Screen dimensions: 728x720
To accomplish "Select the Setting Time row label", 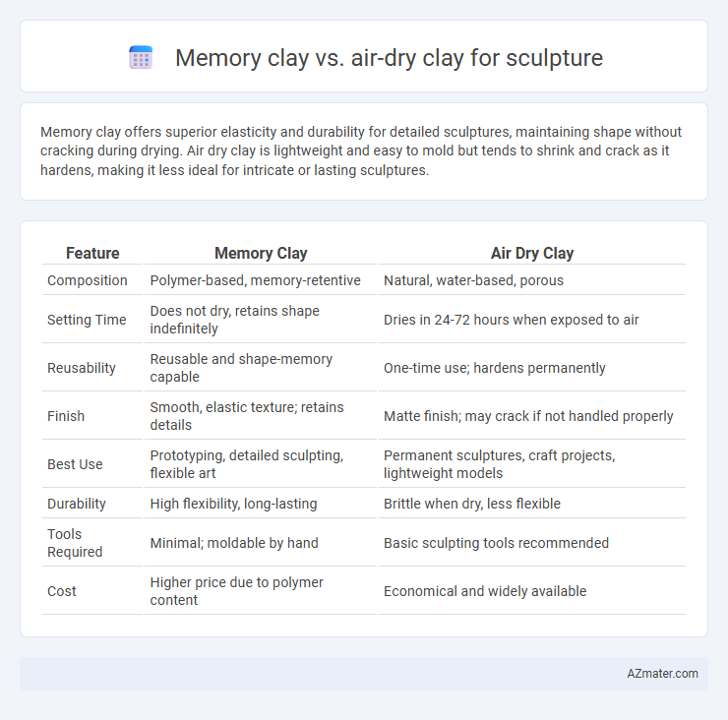I will click(x=87, y=320).
